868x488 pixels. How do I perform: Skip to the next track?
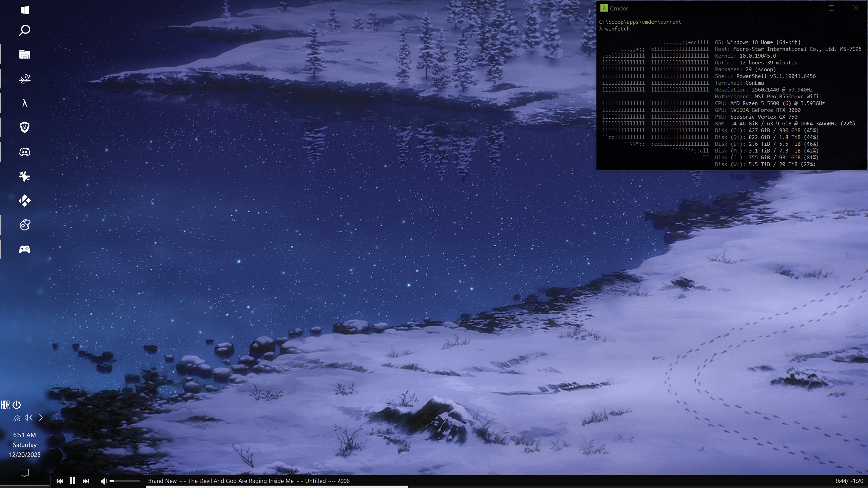pyautogui.click(x=86, y=481)
